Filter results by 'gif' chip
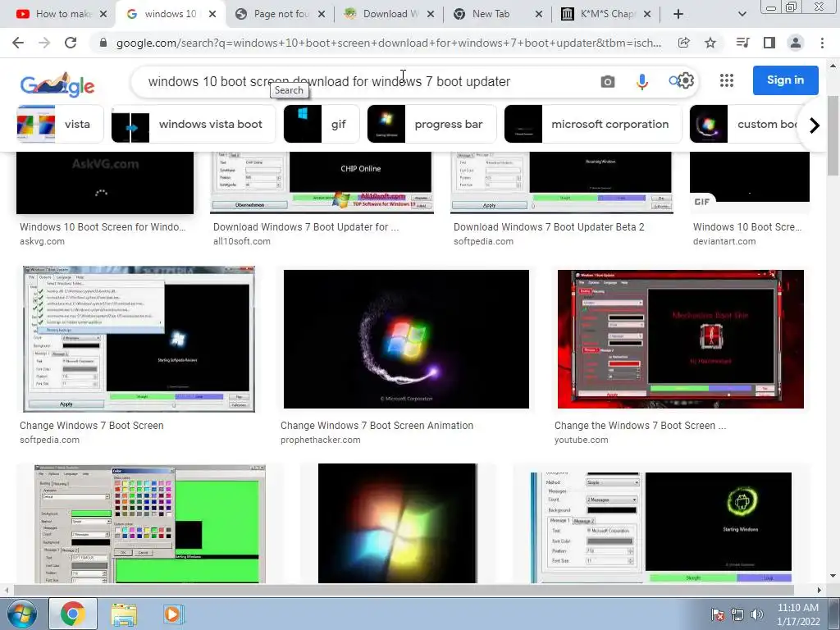This screenshot has width=840, height=630. (321, 125)
